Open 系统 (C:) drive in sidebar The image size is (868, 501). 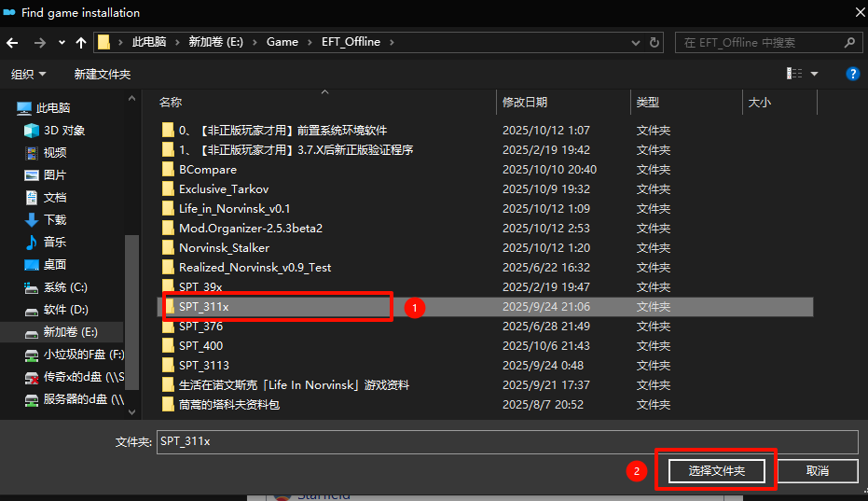tap(65, 287)
